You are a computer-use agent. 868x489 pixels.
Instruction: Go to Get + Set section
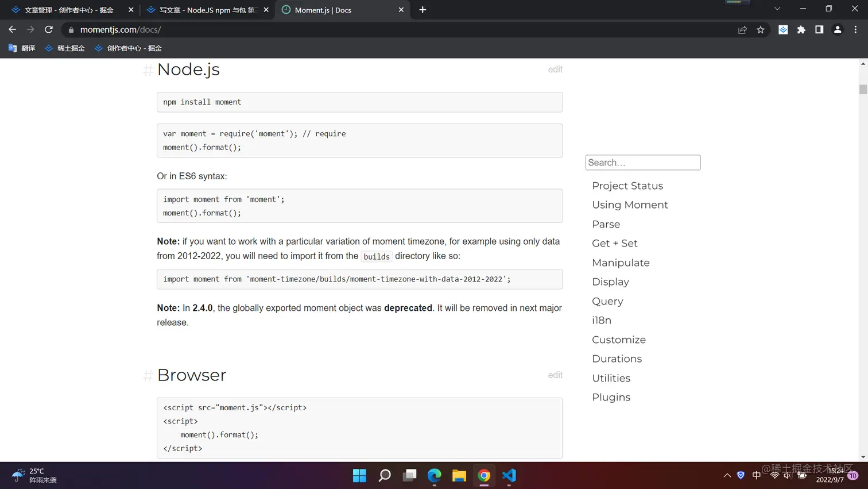click(x=615, y=244)
